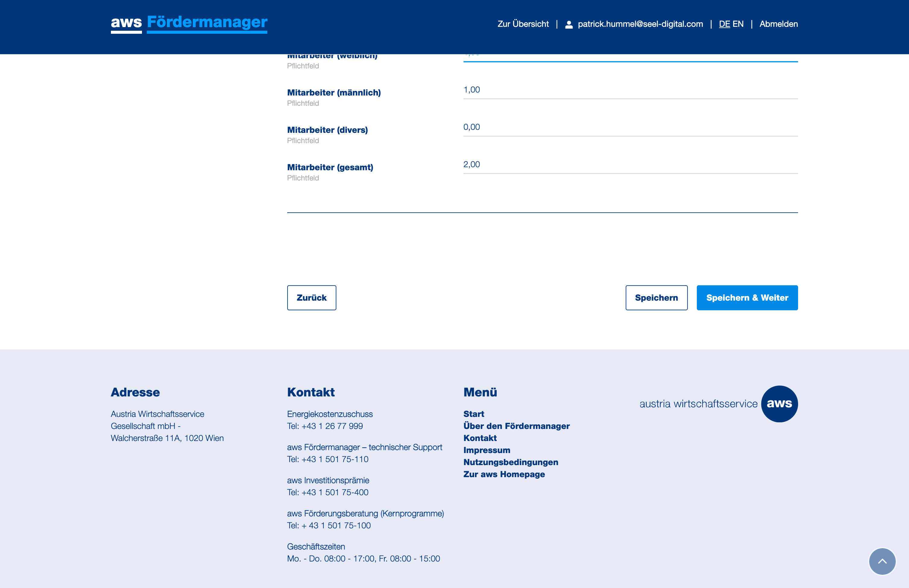Viewport: 909px width, 588px height.
Task: Open Impressum footer link
Action: 486,450
